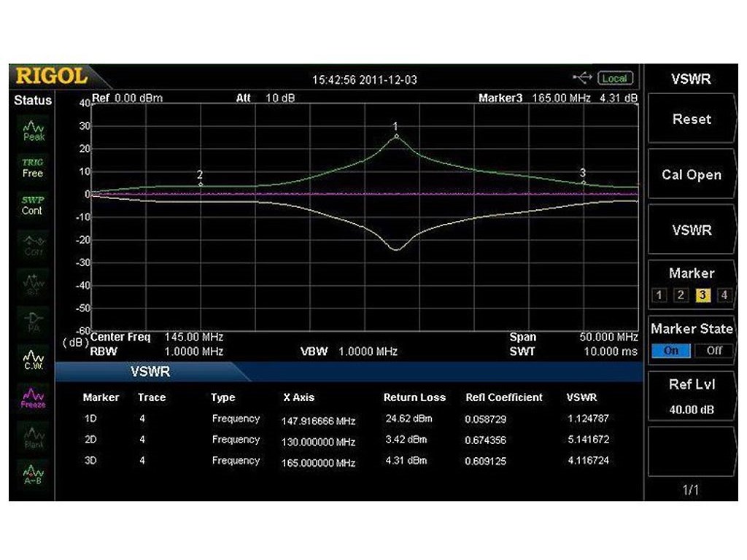Screen dimensions: 747x560
Task: Select the A-B trace math icon
Action: [x=32, y=472]
